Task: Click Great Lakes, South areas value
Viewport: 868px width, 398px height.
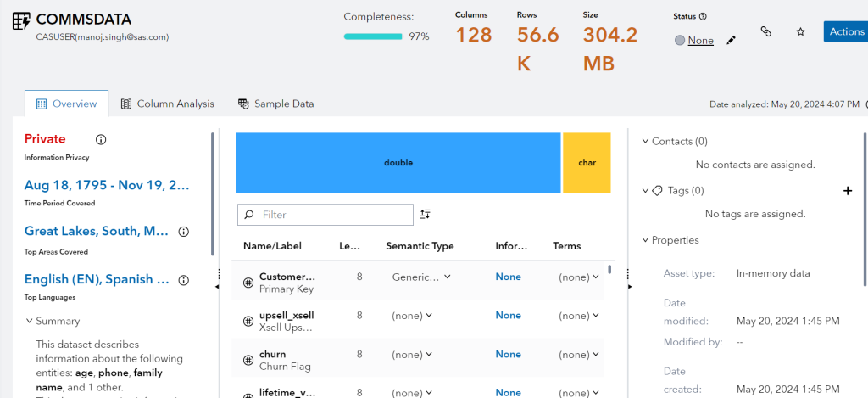Action: point(97,231)
